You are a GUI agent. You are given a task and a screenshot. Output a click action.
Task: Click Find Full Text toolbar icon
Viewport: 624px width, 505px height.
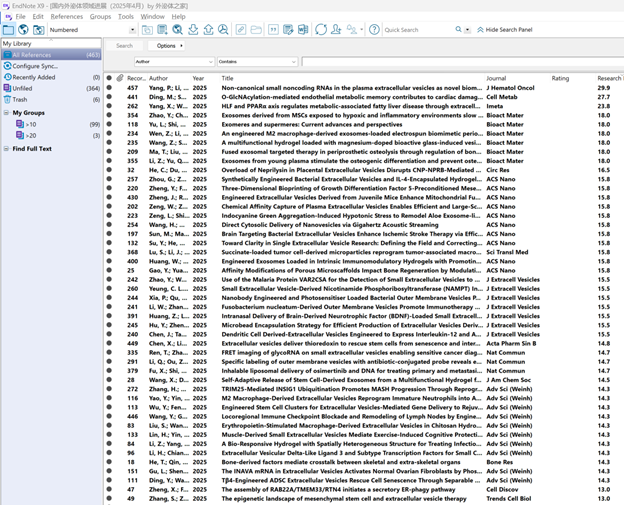(x=223, y=29)
